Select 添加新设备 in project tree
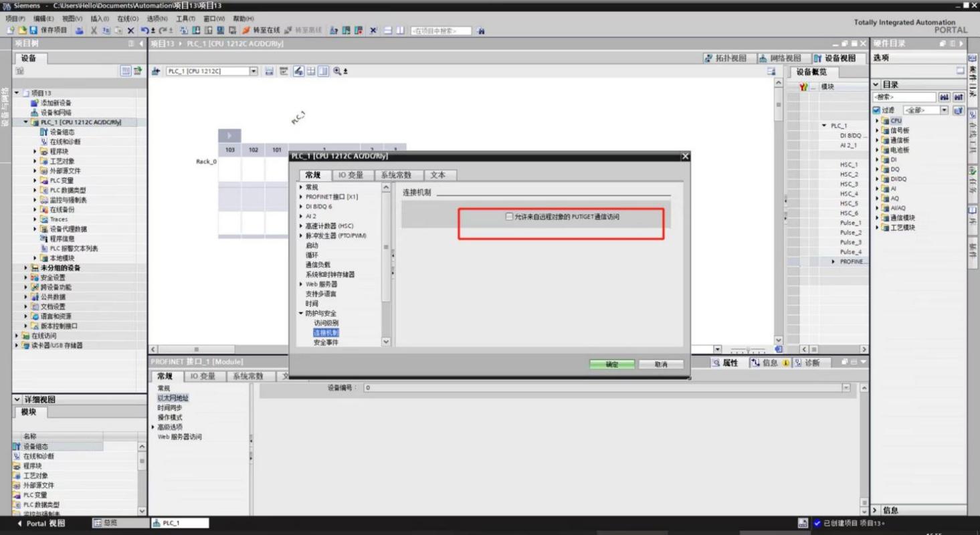Screen dimensions: 980x535 click(56, 103)
